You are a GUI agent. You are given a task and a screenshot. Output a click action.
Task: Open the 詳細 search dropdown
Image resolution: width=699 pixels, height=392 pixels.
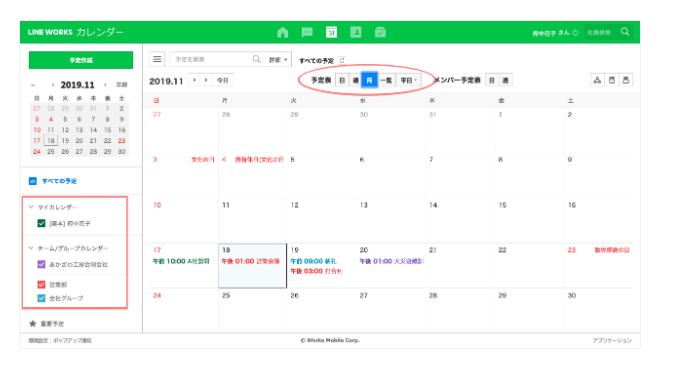(x=278, y=59)
